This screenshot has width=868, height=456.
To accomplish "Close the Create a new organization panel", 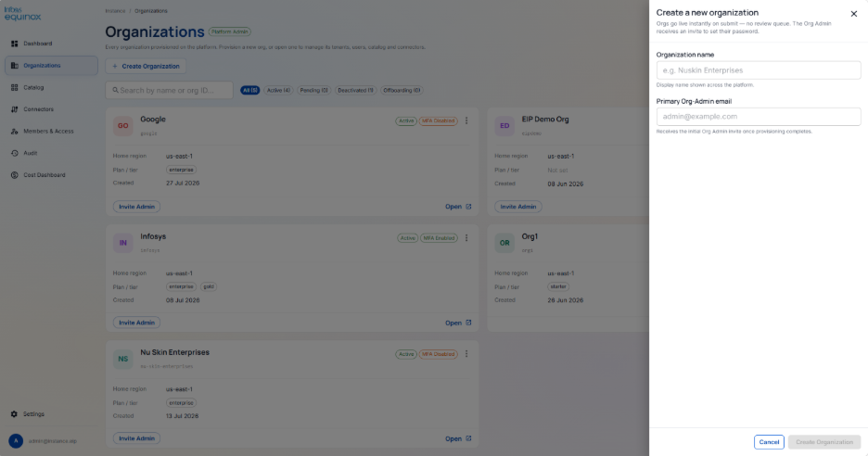I will [853, 14].
